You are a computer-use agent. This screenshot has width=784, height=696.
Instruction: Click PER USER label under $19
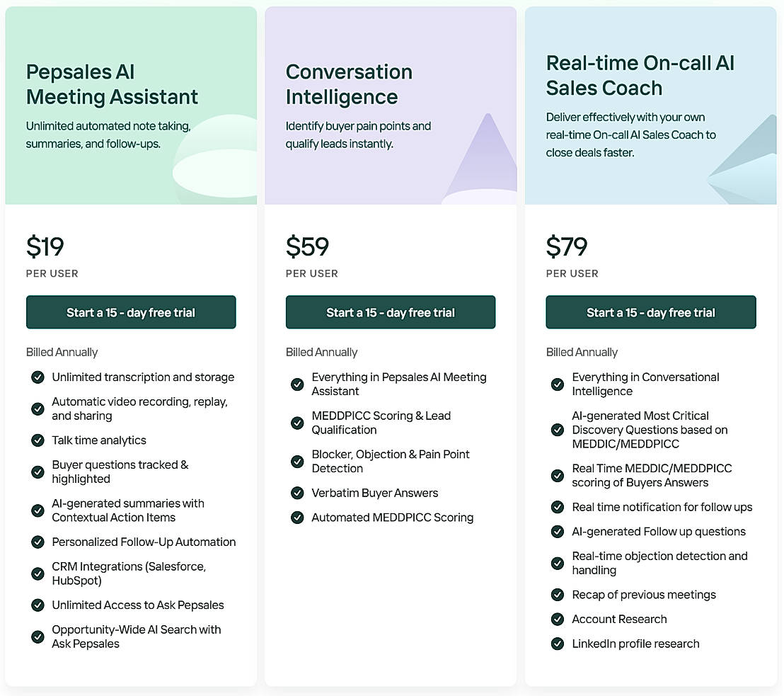tap(52, 274)
